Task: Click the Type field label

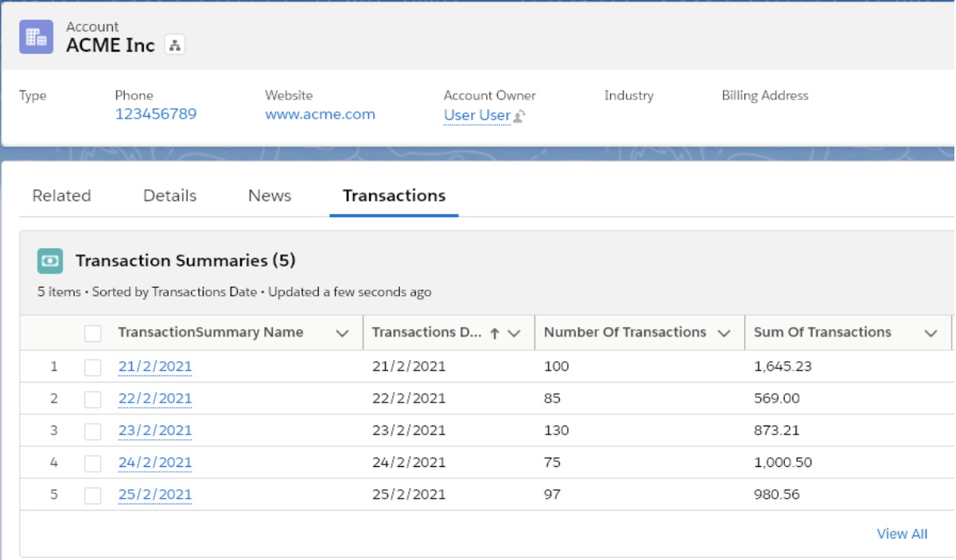Action: 33,95
